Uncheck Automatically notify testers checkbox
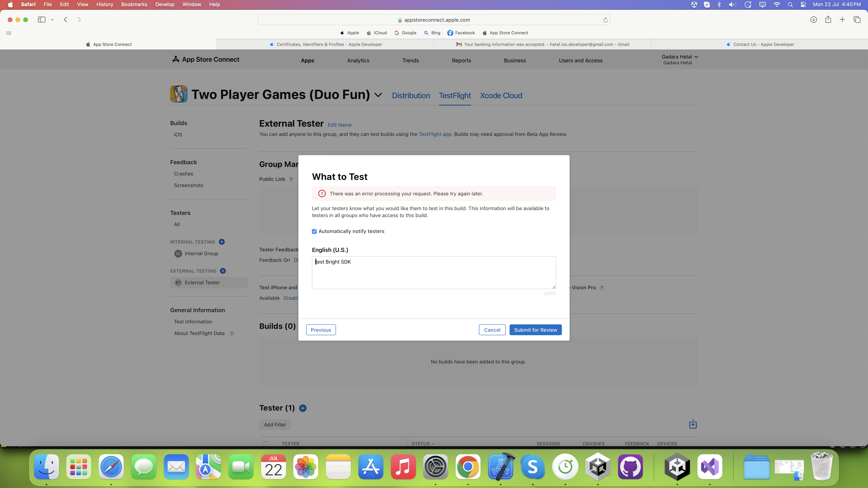This screenshot has height=488, width=868. click(x=314, y=231)
